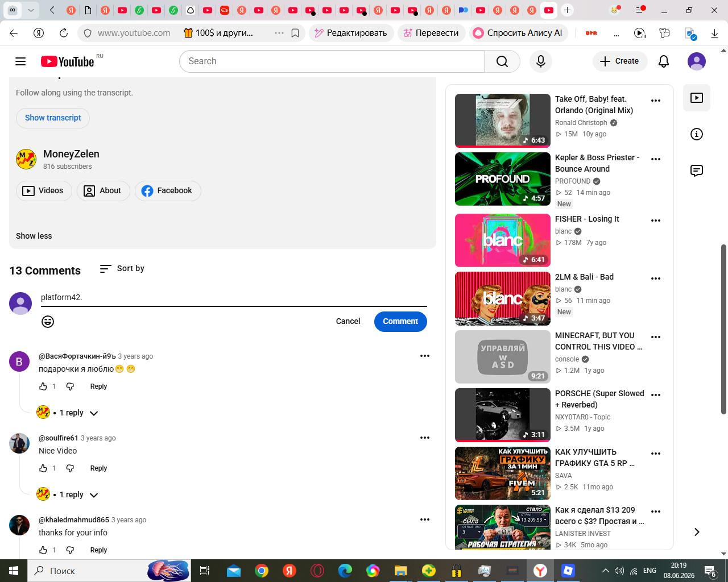This screenshot has height=582, width=728.
Task: Open the Videos tab of MoneyZelen
Action: (44, 191)
